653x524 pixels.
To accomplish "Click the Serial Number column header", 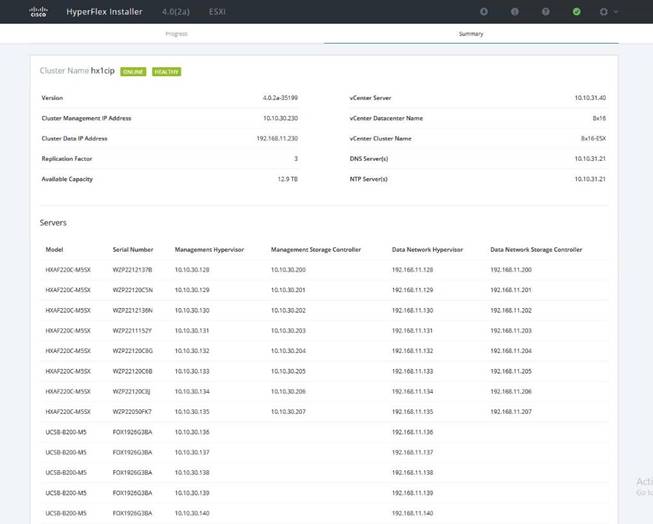I will point(133,250).
